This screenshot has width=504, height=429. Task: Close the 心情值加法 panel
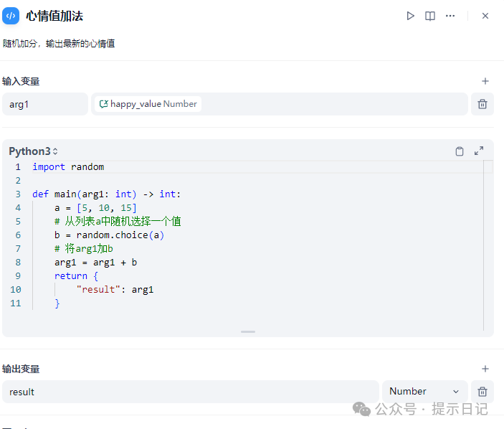click(485, 16)
